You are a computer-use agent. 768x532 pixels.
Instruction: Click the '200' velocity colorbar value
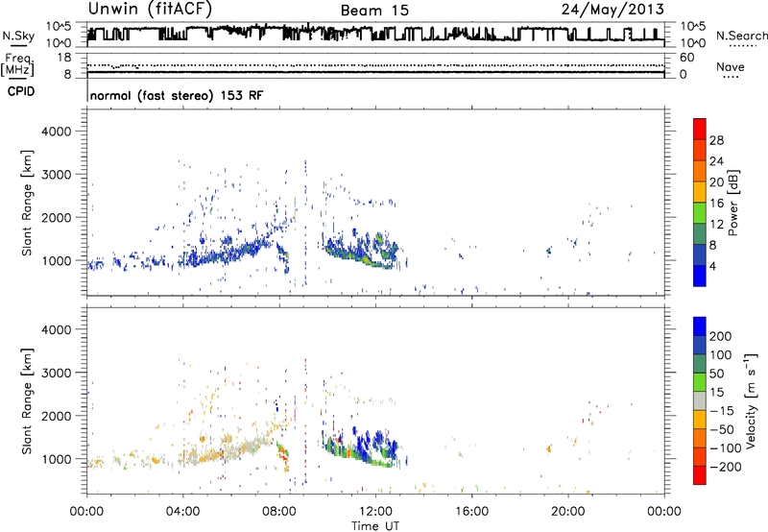[x=721, y=336]
